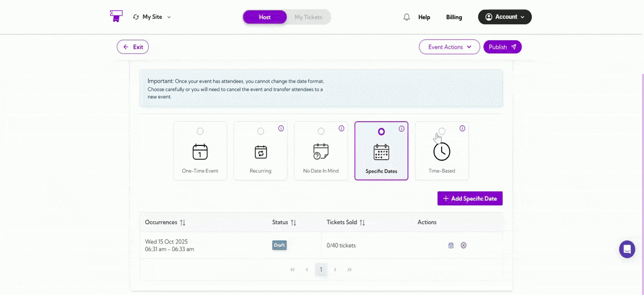The image size is (644, 295).
Task: Select Time-Based radio button
Action: pos(442,131)
